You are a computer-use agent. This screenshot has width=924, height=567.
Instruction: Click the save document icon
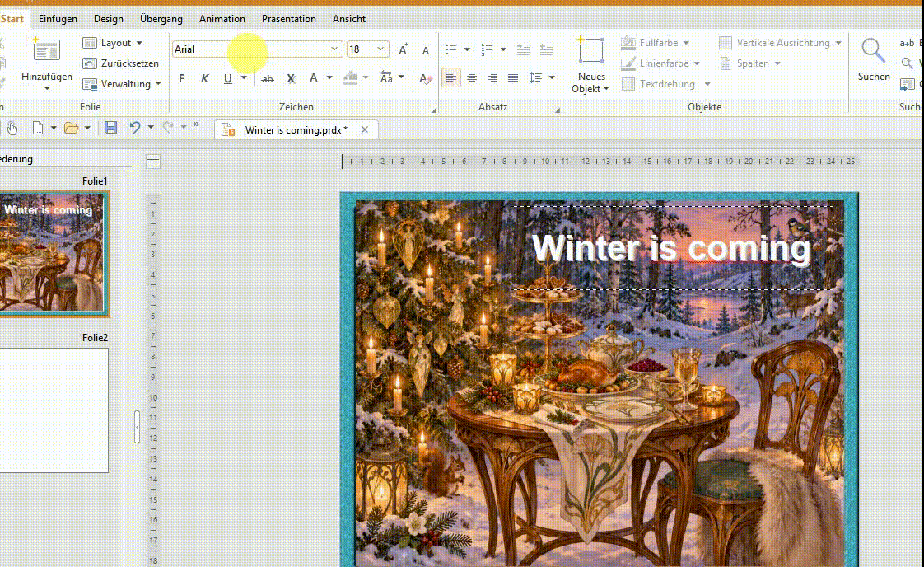tap(110, 128)
